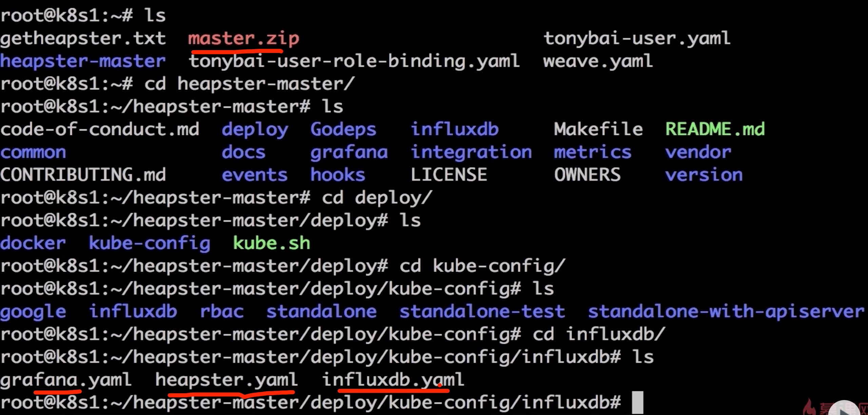Viewport: 868px width, 415px height.
Task: Click the weave.yaml filename
Action: (598, 61)
